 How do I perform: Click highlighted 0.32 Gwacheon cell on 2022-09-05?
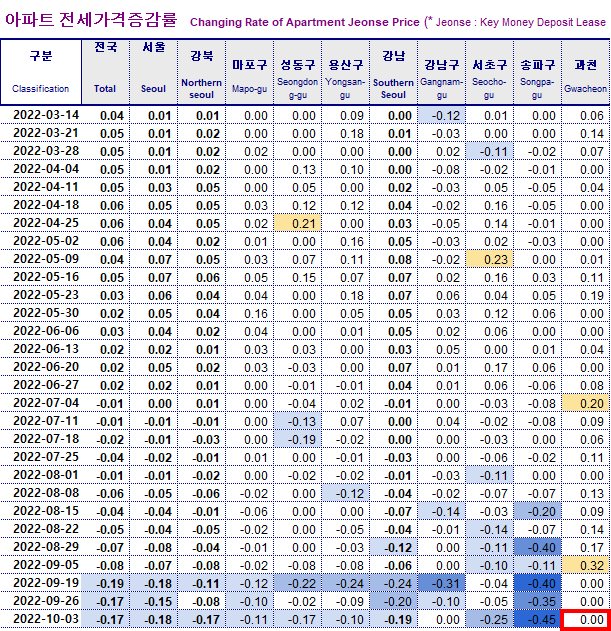pos(586,565)
